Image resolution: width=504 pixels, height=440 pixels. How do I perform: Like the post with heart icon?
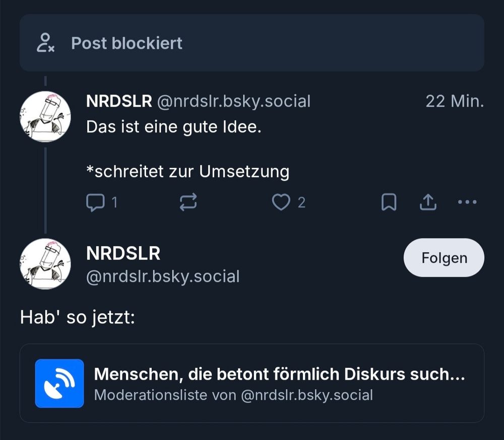pos(281,202)
